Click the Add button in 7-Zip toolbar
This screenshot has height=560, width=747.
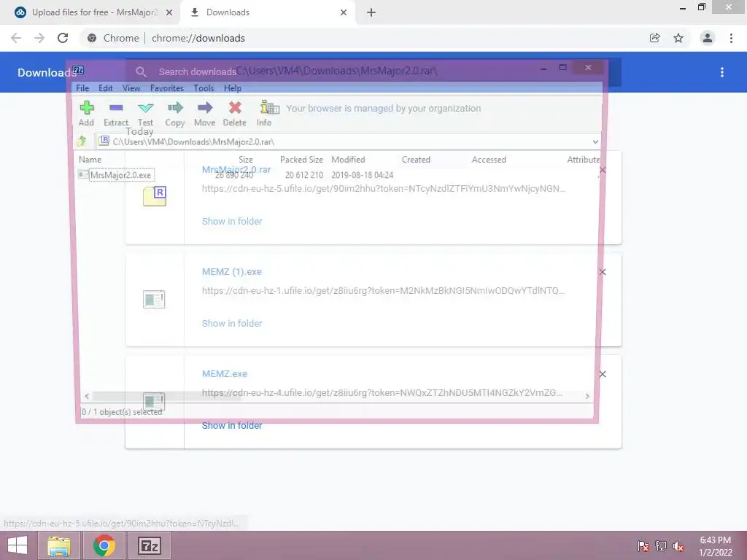click(86, 113)
